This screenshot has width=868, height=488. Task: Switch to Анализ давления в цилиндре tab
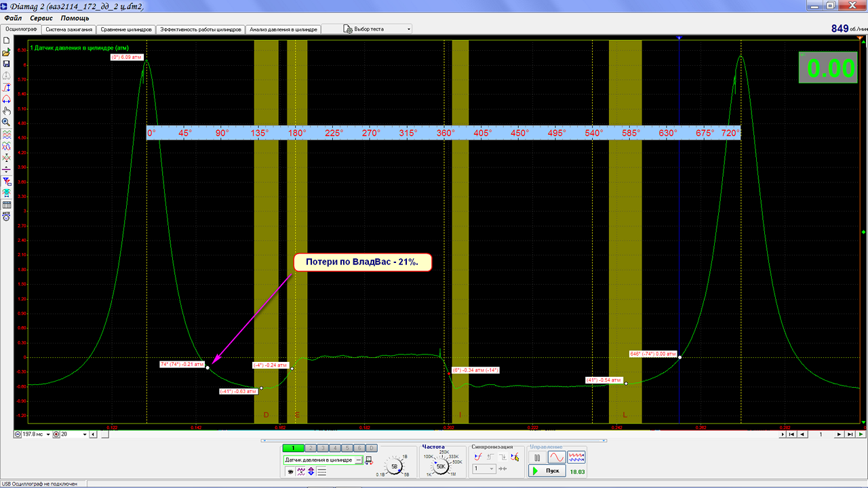pyautogui.click(x=283, y=30)
